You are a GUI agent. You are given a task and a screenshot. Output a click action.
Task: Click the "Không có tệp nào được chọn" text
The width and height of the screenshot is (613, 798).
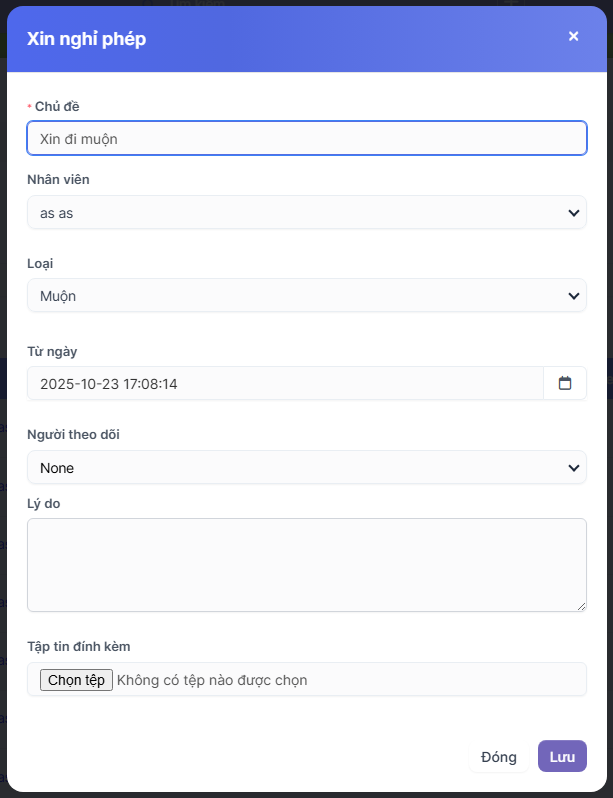212,680
